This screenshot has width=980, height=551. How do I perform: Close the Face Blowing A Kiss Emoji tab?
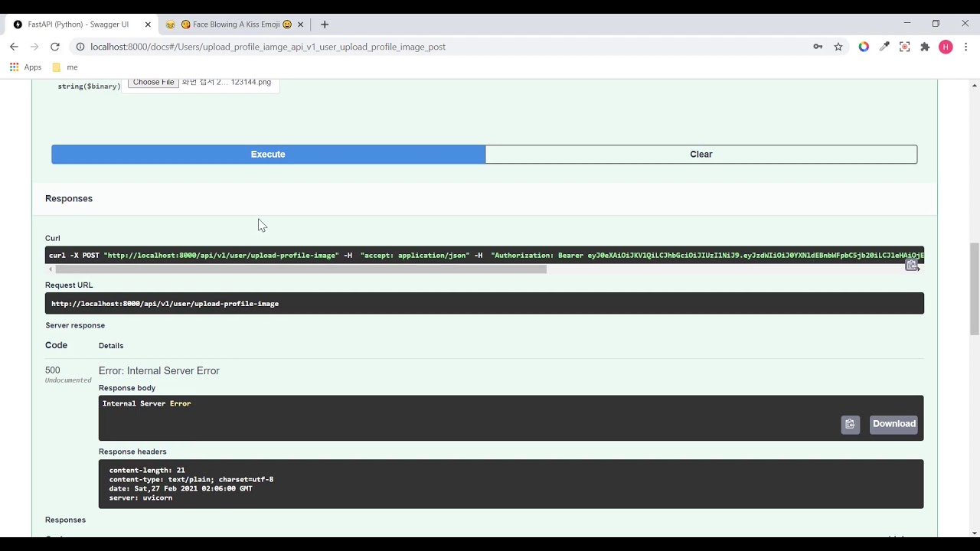pos(300,24)
